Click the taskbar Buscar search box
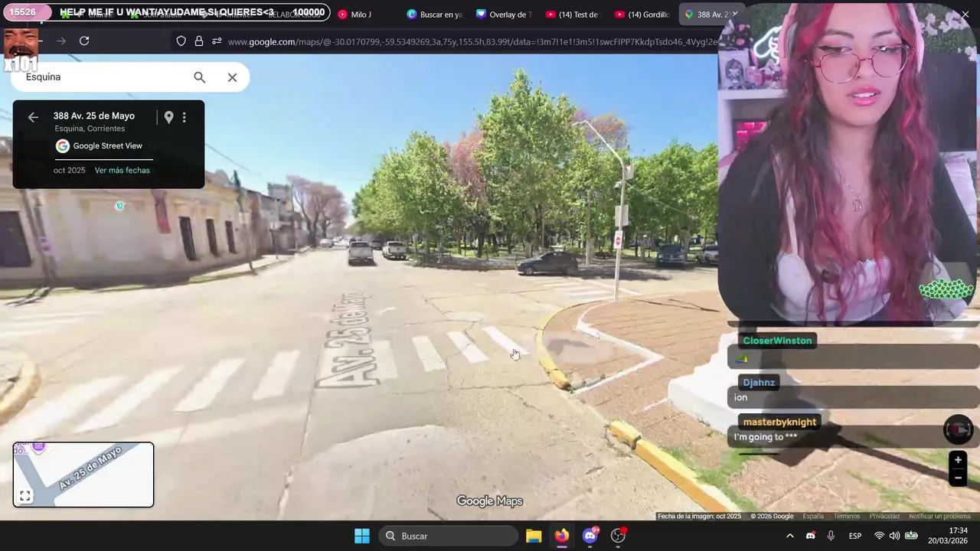The width and height of the screenshot is (980, 551). click(x=449, y=536)
